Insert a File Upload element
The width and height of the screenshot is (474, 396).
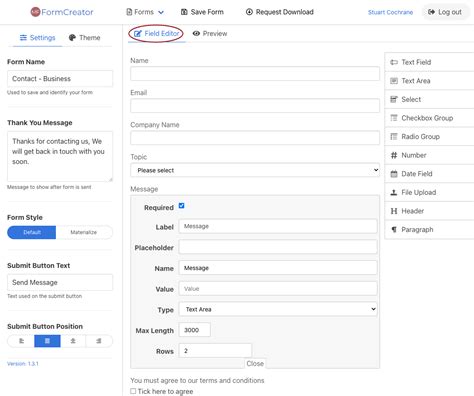tap(430, 192)
